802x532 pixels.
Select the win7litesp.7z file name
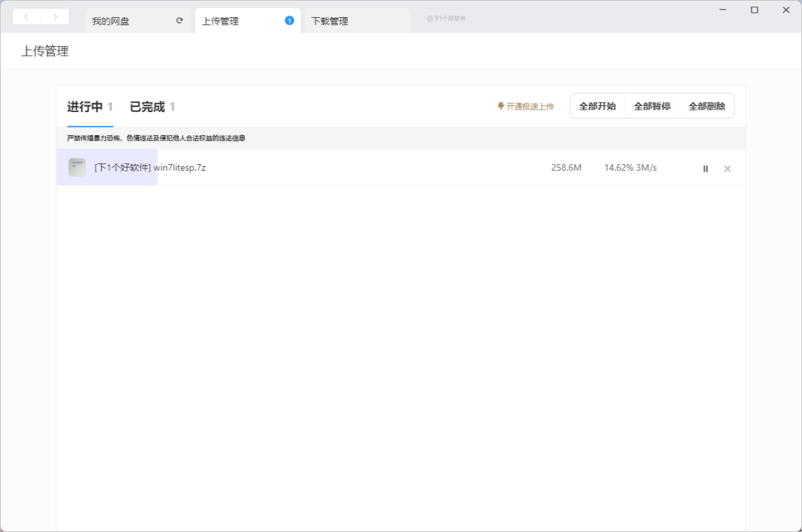click(180, 168)
